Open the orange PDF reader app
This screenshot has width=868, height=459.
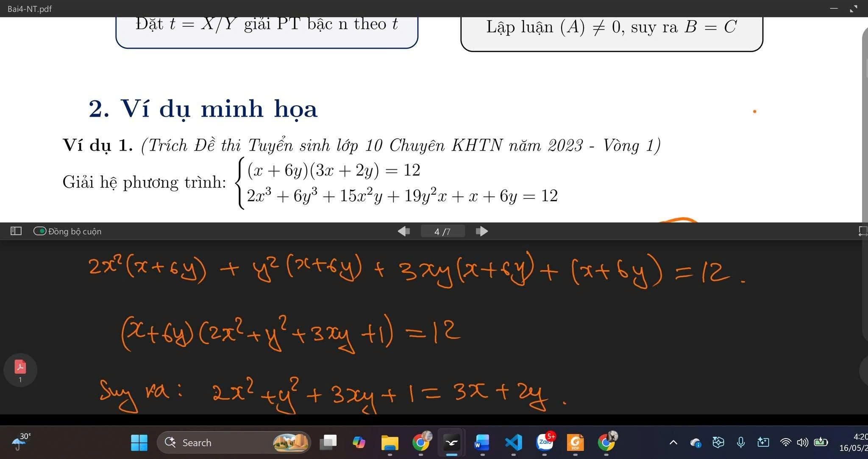pos(575,442)
